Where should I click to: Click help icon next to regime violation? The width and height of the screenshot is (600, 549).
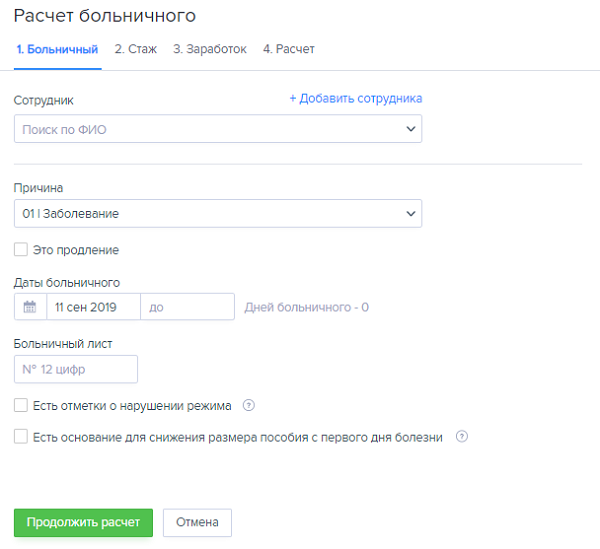pyautogui.click(x=250, y=406)
